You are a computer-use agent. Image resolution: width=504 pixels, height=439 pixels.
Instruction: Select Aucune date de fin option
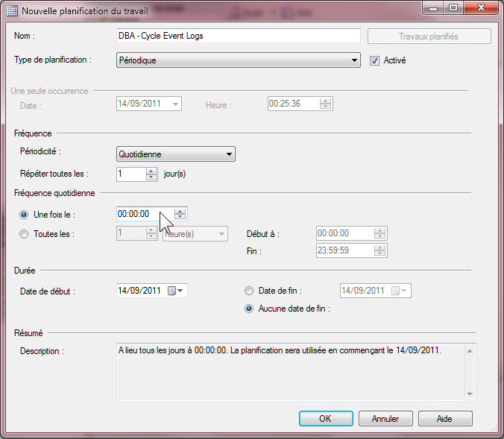249,309
